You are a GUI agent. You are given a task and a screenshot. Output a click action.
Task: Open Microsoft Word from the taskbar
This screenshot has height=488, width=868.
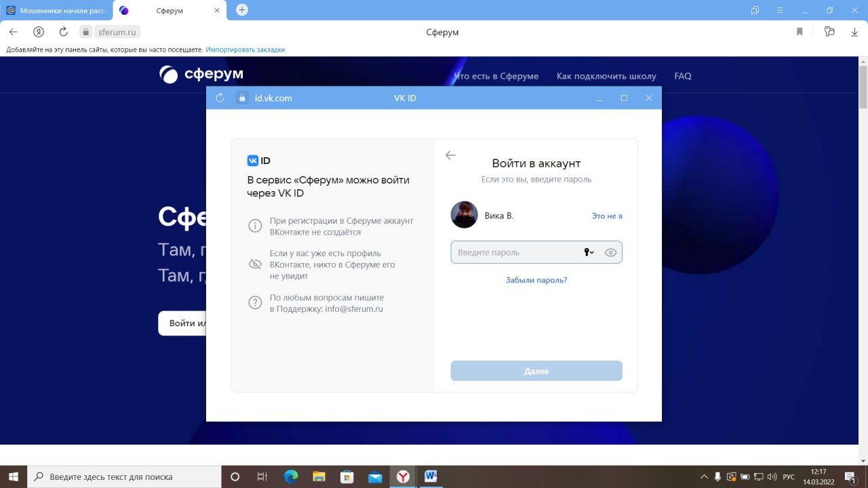(x=431, y=476)
